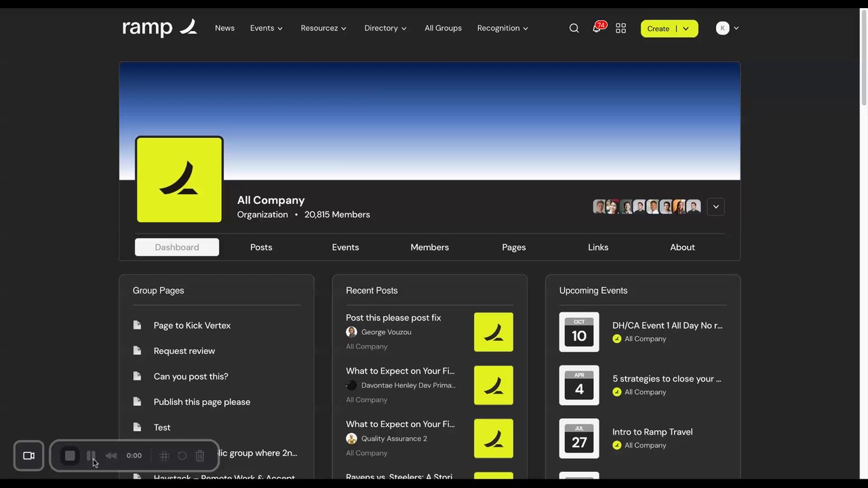This screenshot has width=868, height=488.
Task: Switch to the Posts tab
Action: point(261,247)
